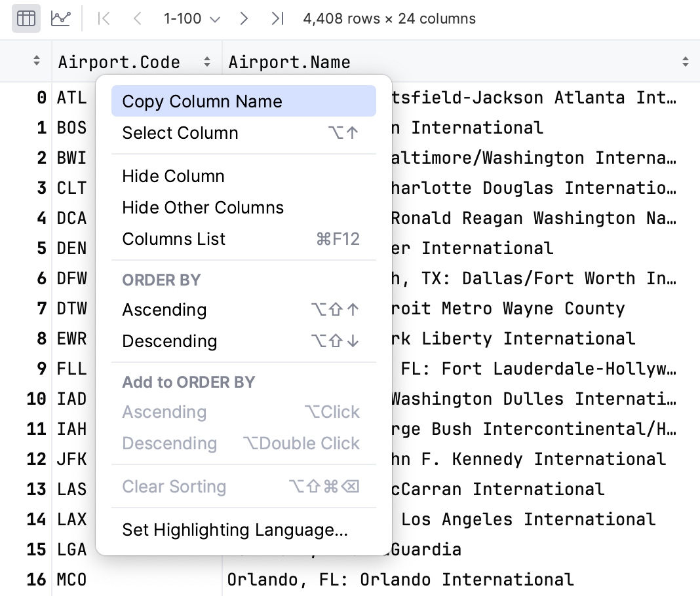The width and height of the screenshot is (700, 596).
Task: Click the Airport.Name column header
Action: pyautogui.click(x=461, y=62)
